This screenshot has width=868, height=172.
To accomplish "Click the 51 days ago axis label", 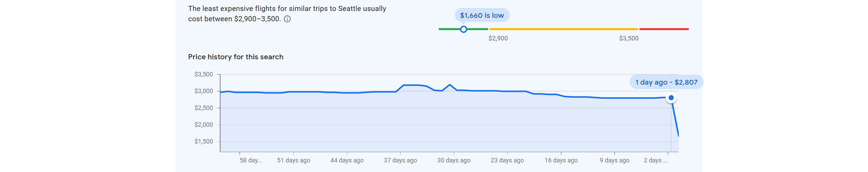I will pyautogui.click(x=293, y=160).
